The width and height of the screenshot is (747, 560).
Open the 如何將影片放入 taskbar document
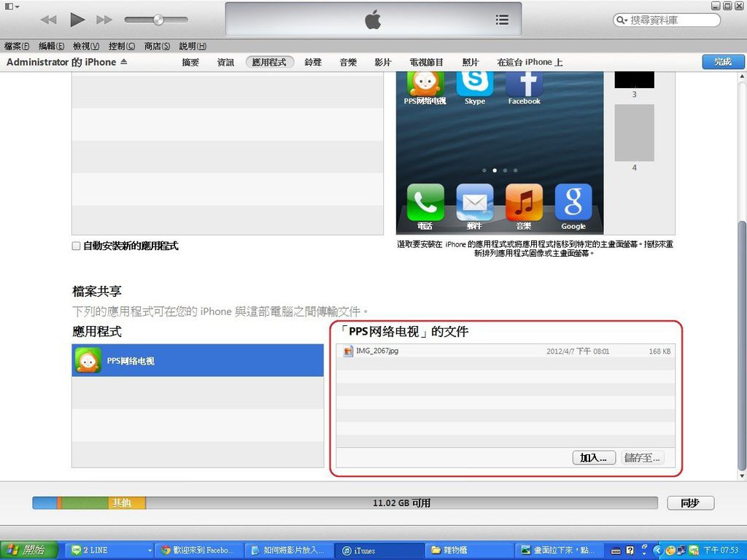[290, 550]
